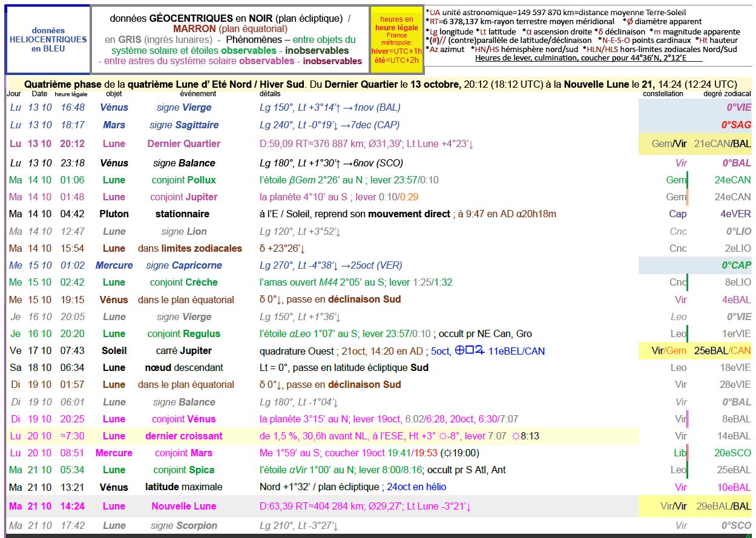Screen dimensions: 756x538
Task: Click the red bar beside Lib constellation
Action: click(x=688, y=453)
